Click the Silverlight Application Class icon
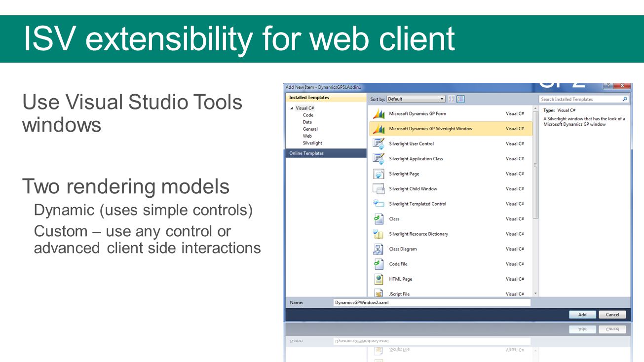This screenshot has width=644, height=362. tap(379, 159)
